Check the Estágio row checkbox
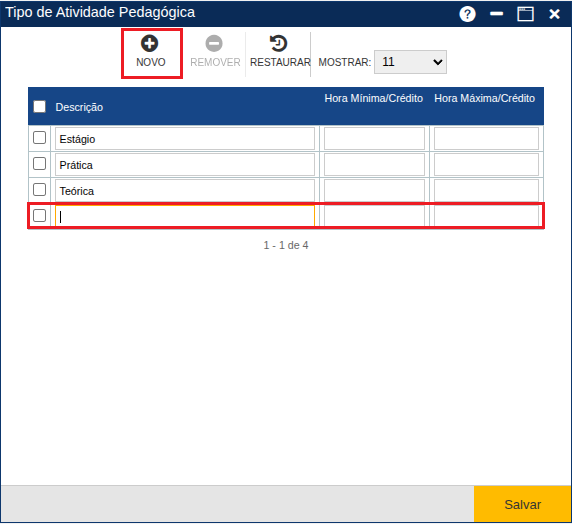The image size is (572, 524). pos(39,138)
